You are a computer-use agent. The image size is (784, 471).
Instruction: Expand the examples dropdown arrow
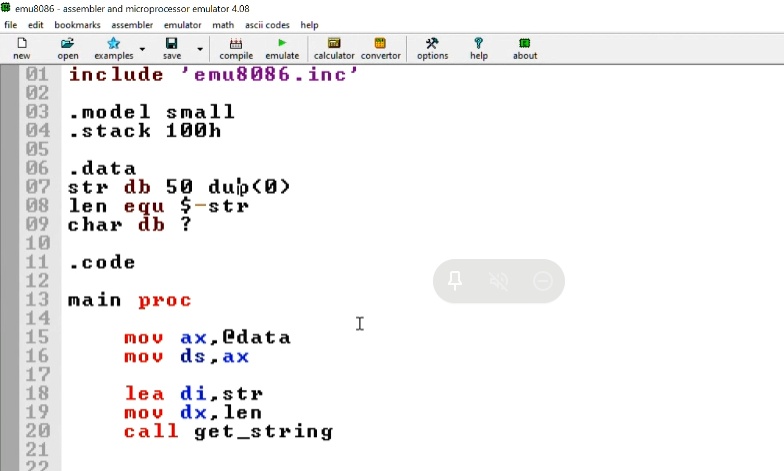142,49
